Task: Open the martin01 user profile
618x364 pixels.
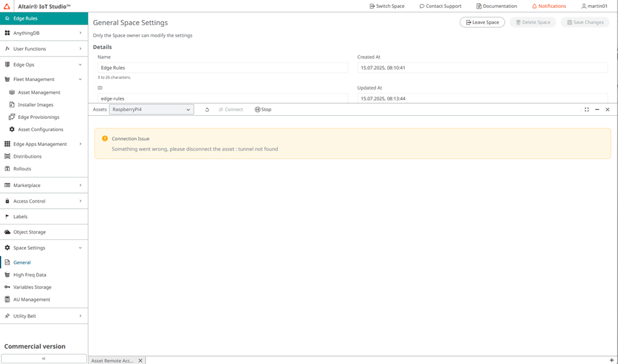Action: (594, 6)
